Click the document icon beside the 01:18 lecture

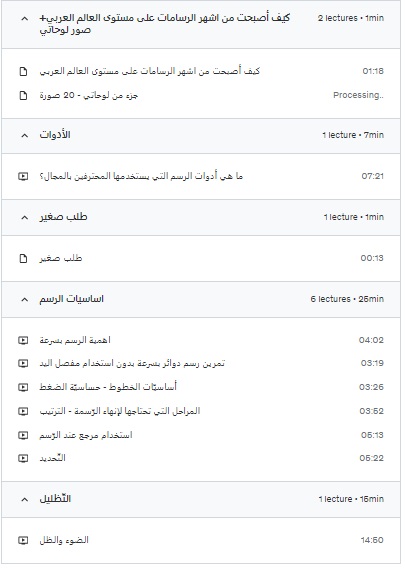23,71
